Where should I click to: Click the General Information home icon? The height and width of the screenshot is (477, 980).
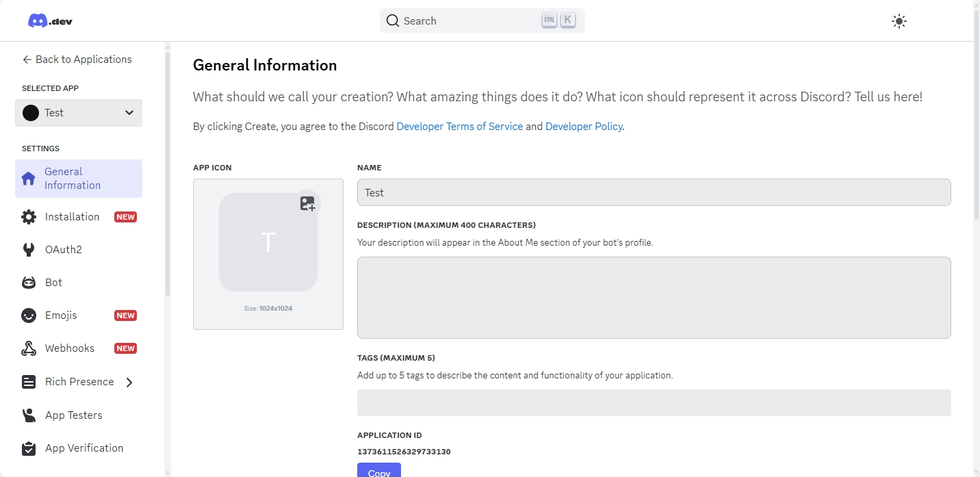click(x=29, y=179)
